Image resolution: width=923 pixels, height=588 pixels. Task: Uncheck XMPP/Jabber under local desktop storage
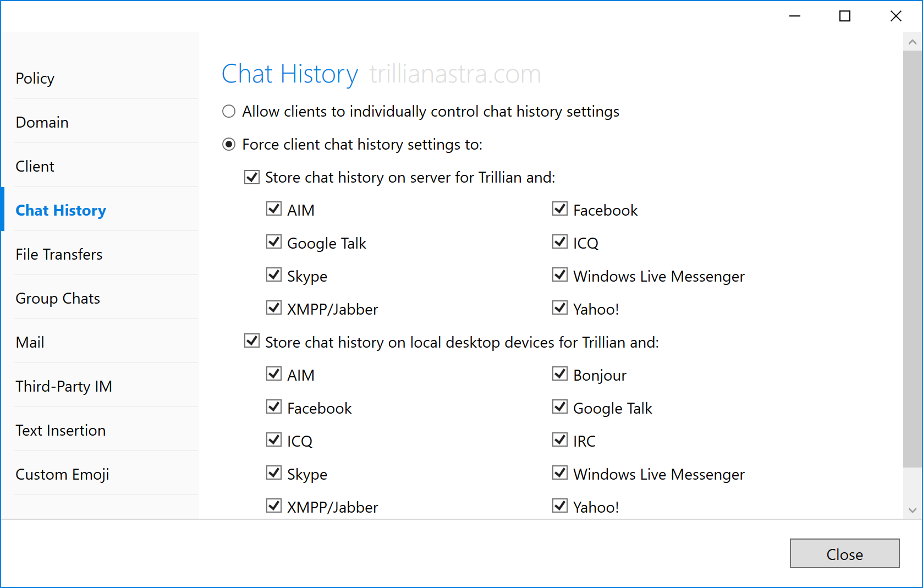pos(274,506)
